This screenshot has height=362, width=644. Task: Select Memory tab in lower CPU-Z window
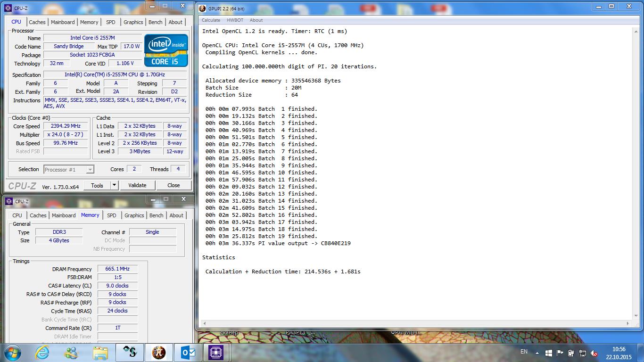point(90,215)
